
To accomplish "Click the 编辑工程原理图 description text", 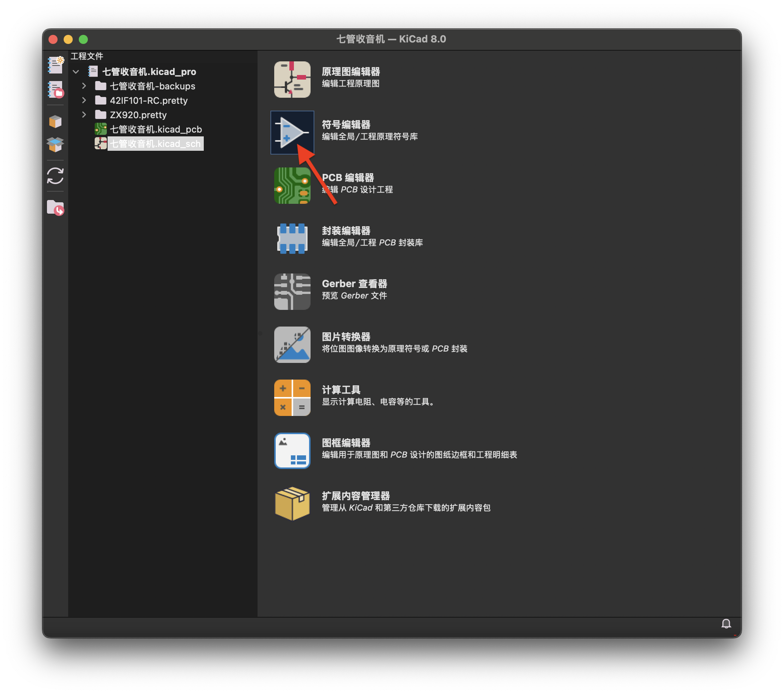I will click(351, 84).
